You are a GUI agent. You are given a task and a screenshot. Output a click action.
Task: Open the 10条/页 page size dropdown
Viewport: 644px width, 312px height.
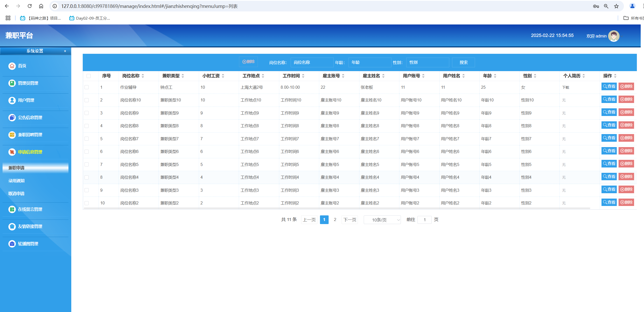pyautogui.click(x=382, y=220)
